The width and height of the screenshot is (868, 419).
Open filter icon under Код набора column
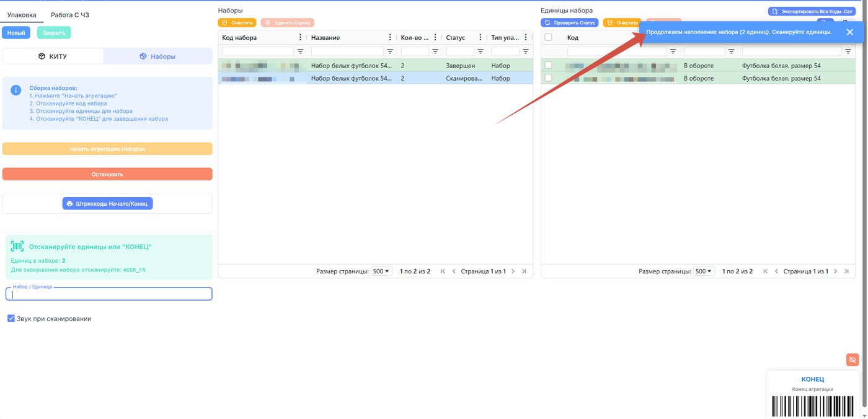[301, 51]
